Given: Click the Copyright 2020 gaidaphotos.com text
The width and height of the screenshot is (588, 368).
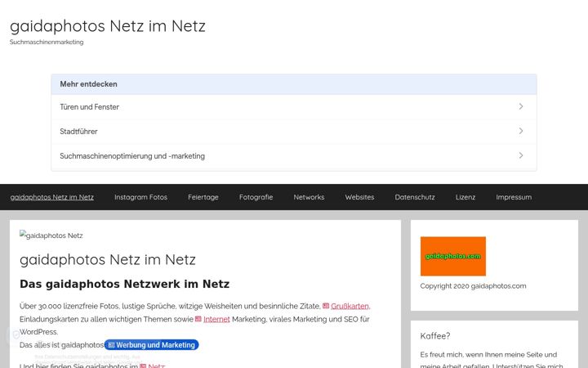Looking at the screenshot, I should (x=473, y=285).
